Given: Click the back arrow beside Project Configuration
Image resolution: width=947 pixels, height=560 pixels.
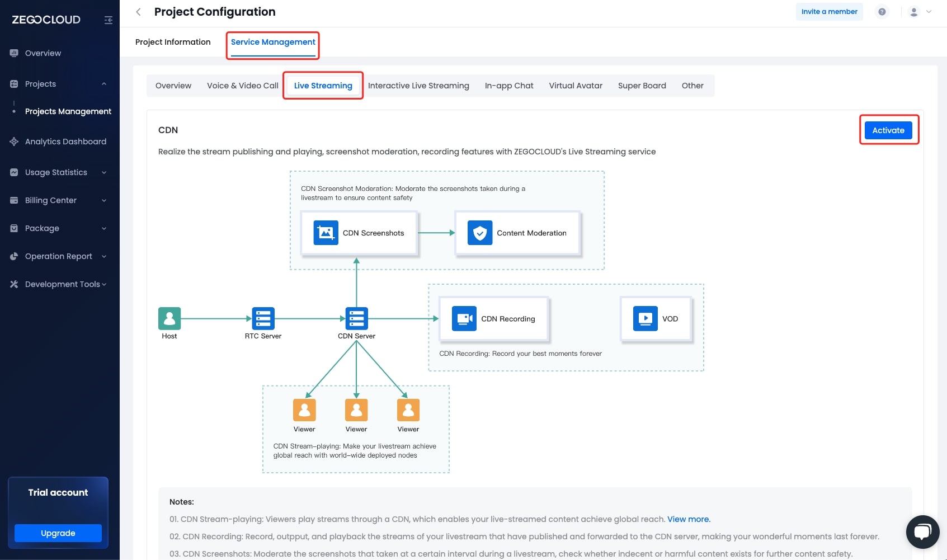Looking at the screenshot, I should click(x=139, y=12).
